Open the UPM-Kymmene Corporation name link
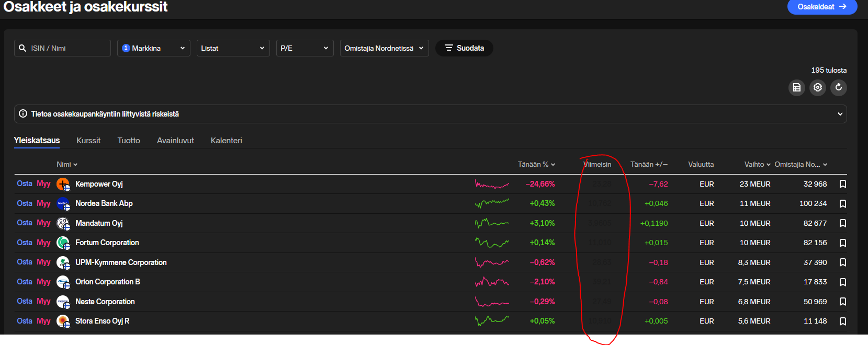Viewport: 868px width, 345px height. coord(121,262)
